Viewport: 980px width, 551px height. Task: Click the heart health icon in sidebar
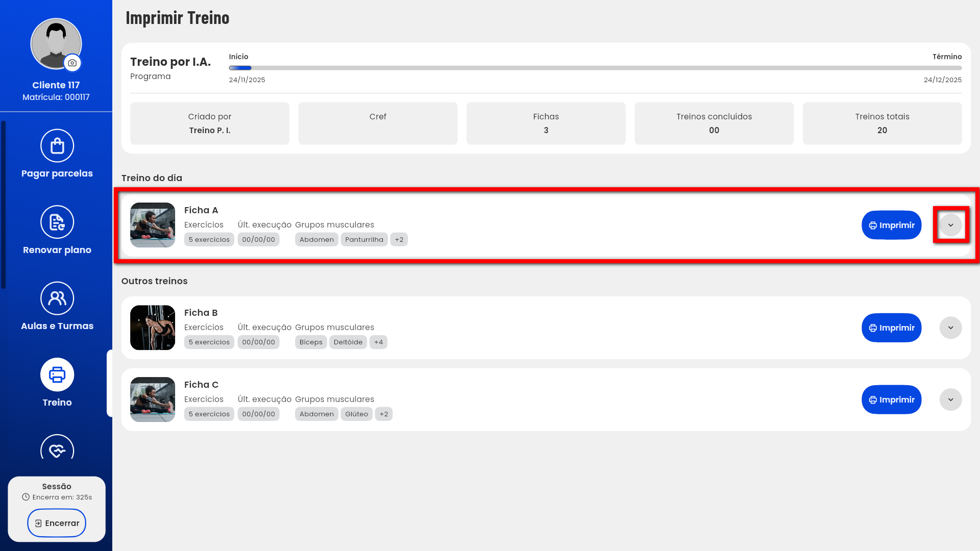(x=57, y=449)
